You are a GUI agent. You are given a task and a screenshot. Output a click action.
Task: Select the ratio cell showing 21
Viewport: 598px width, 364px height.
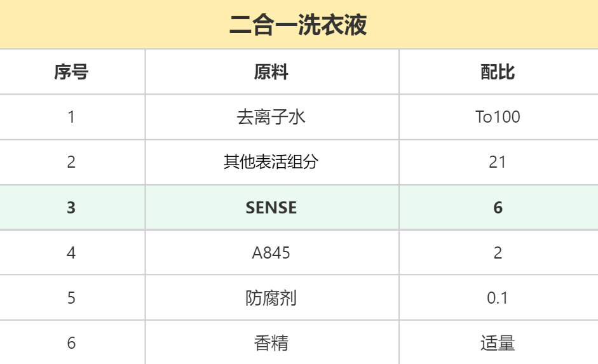498,162
